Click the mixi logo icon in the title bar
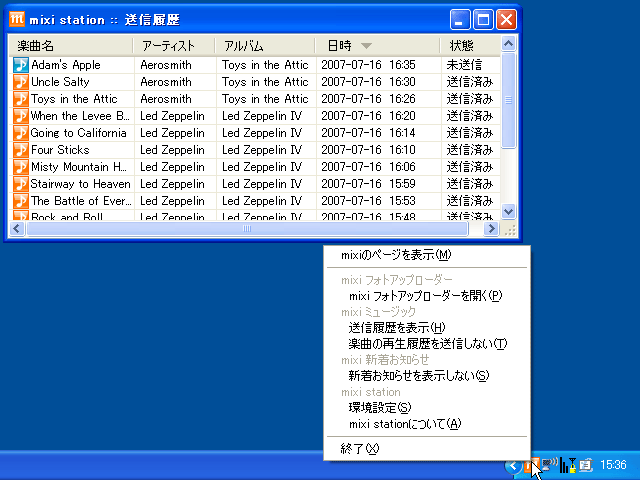 17,19
